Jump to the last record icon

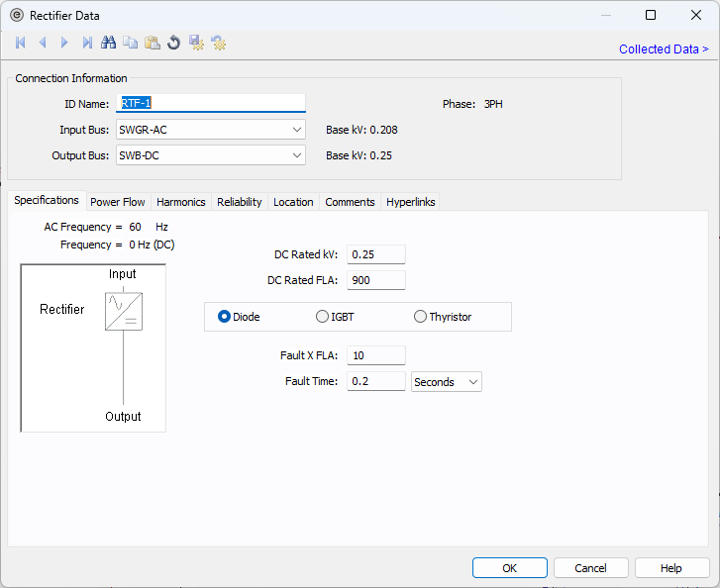pos(87,43)
